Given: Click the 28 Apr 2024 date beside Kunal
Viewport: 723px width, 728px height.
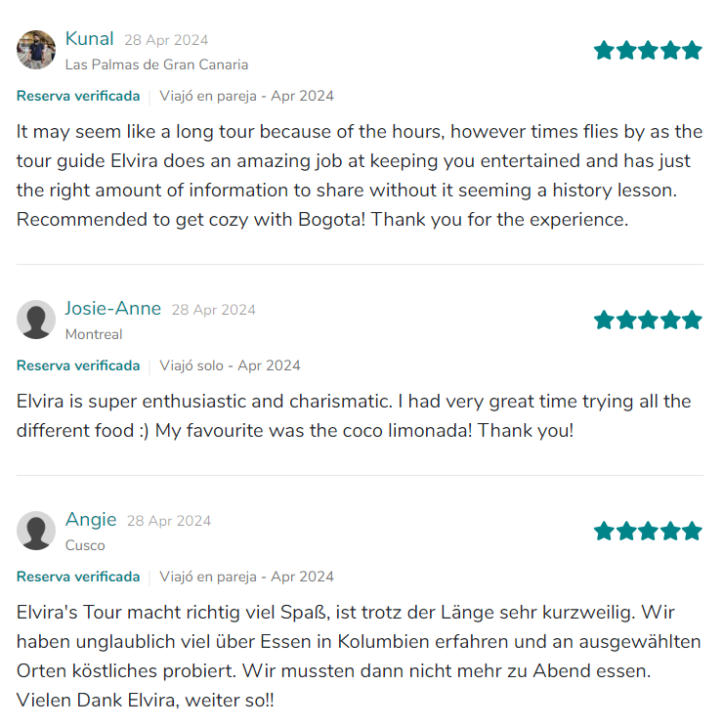Looking at the screenshot, I should [166, 40].
